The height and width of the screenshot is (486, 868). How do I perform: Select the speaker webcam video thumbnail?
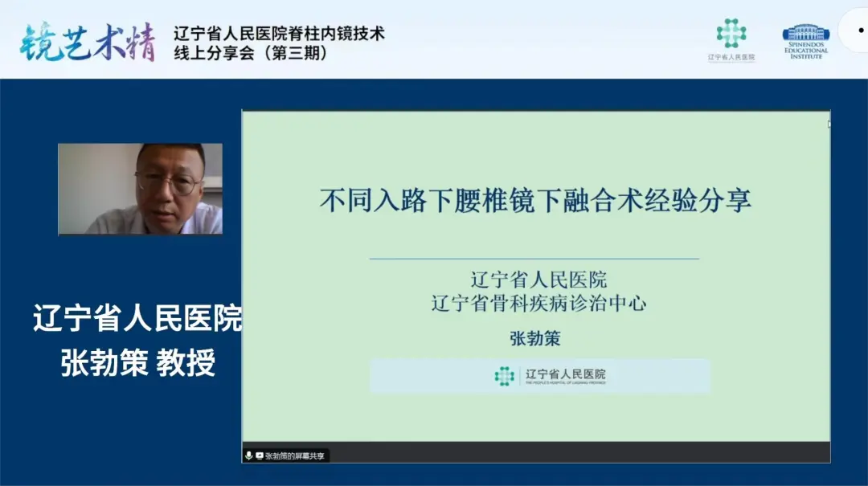coord(140,189)
